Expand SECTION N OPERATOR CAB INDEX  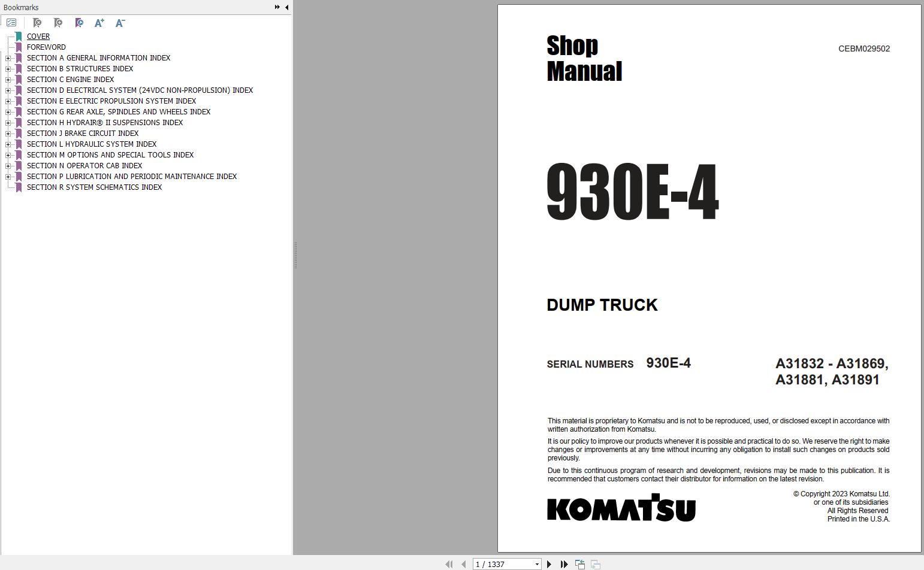point(8,166)
